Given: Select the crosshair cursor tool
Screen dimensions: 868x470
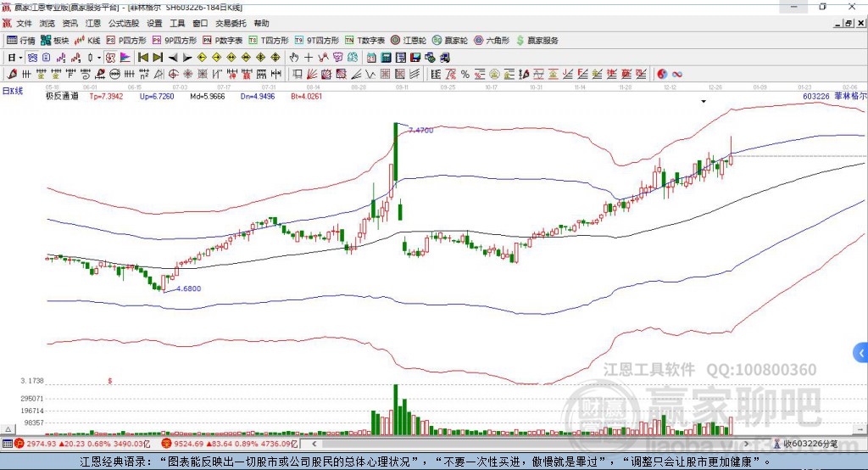Looking at the screenshot, I should [309, 58].
